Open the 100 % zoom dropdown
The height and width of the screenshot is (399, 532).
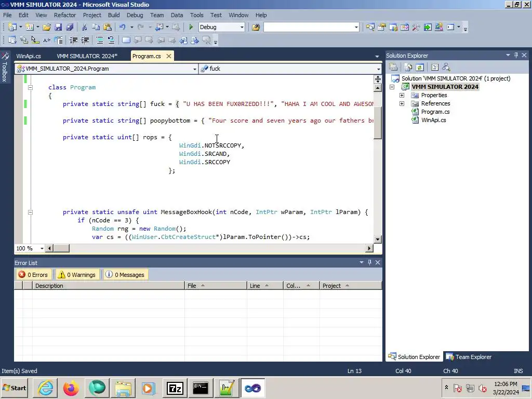pyautogui.click(x=42, y=248)
